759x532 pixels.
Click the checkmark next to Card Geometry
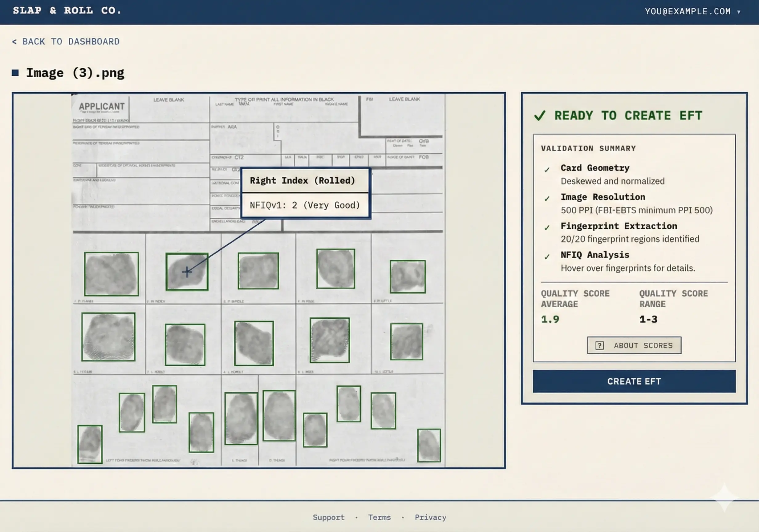coord(547,169)
